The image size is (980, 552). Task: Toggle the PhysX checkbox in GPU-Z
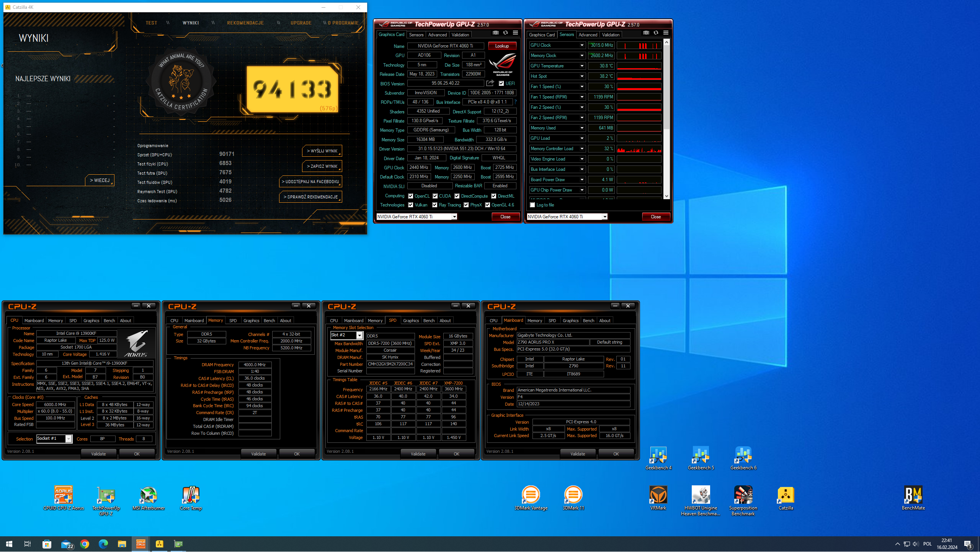[466, 205]
